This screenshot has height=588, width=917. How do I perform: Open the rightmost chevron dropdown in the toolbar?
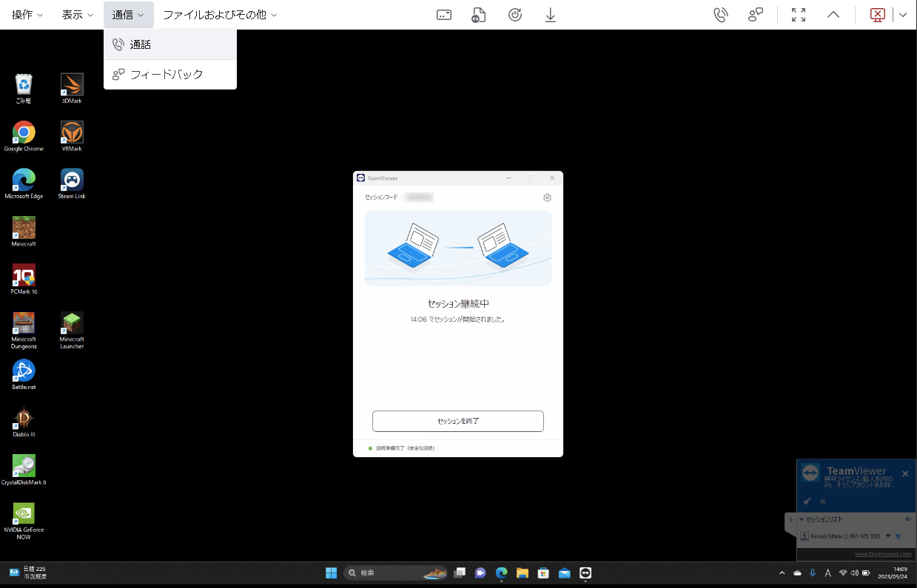click(903, 14)
